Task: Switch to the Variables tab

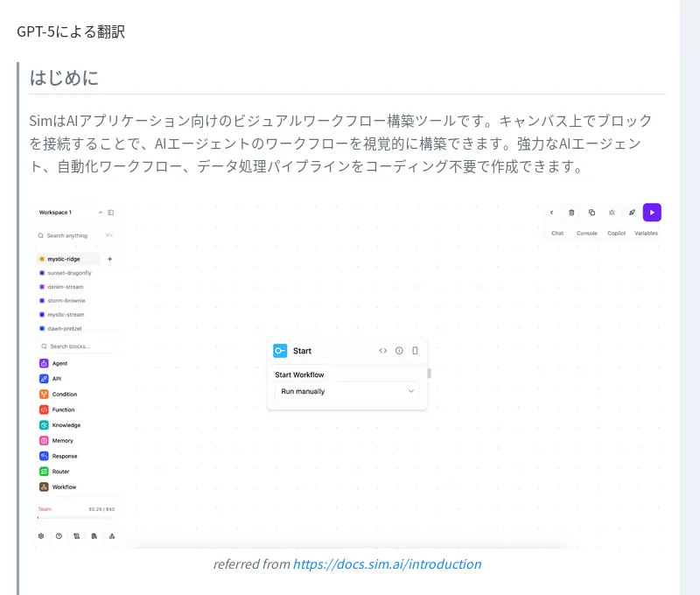Action: click(646, 233)
